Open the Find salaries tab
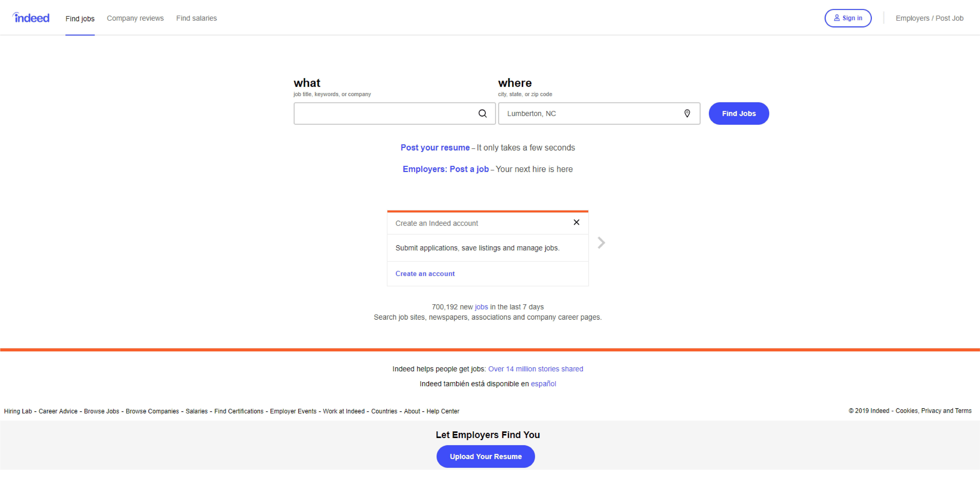980x479 pixels. point(196,18)
